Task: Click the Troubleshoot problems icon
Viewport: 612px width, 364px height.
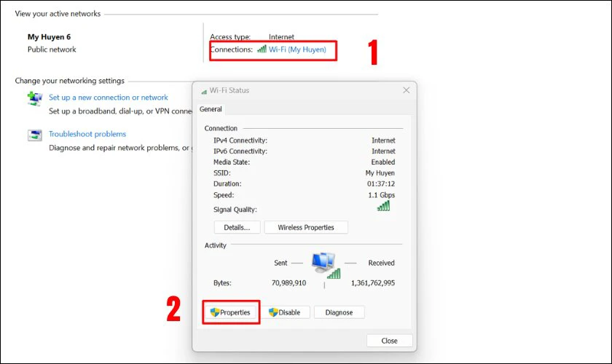Action: (x=35, y=135)
